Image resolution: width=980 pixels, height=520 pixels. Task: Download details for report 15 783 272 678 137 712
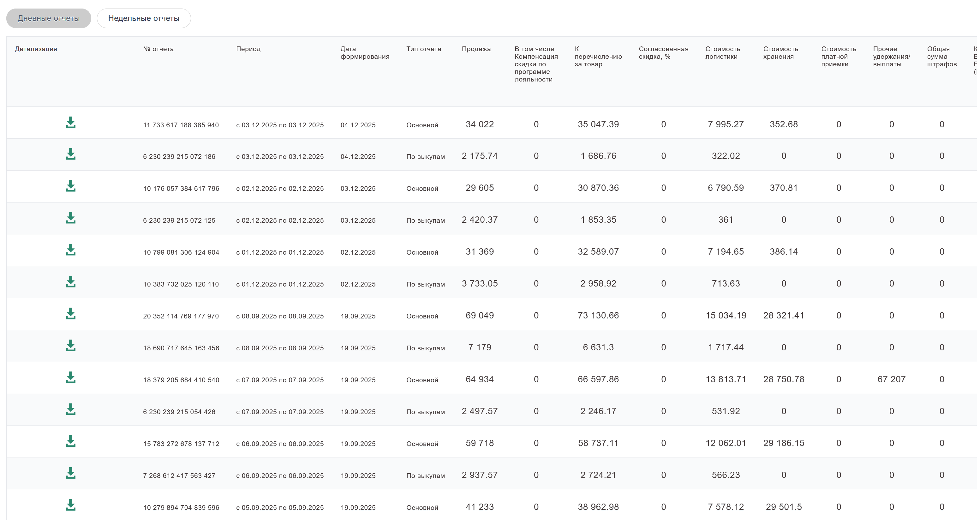pyautogui.click(x=71, y=442)
